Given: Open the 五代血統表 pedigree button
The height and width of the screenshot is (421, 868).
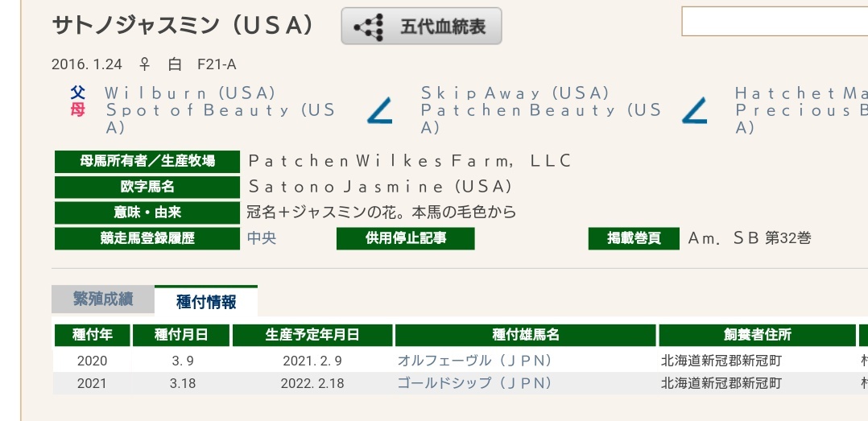Looking at the screenshot, I should coord(421,26).
